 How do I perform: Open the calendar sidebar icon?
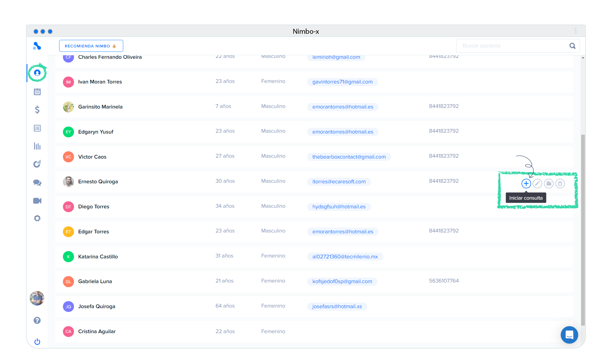tap(37, 92)
